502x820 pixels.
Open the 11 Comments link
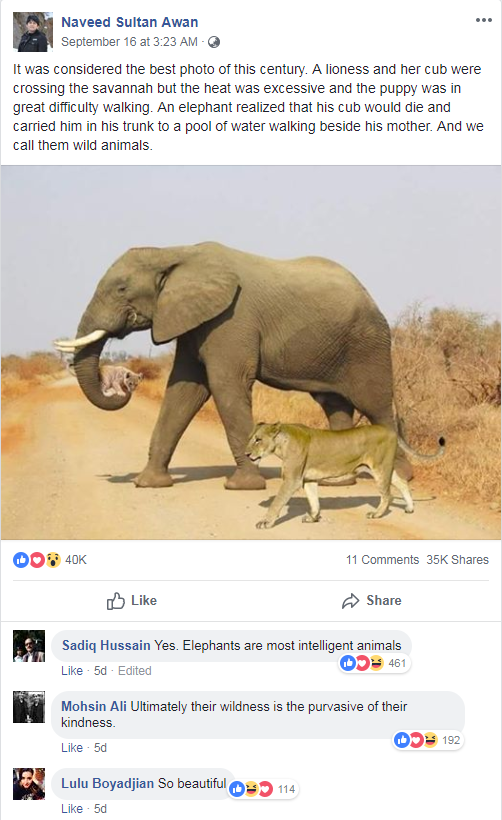pyautogui.click(x=382, y=560)
